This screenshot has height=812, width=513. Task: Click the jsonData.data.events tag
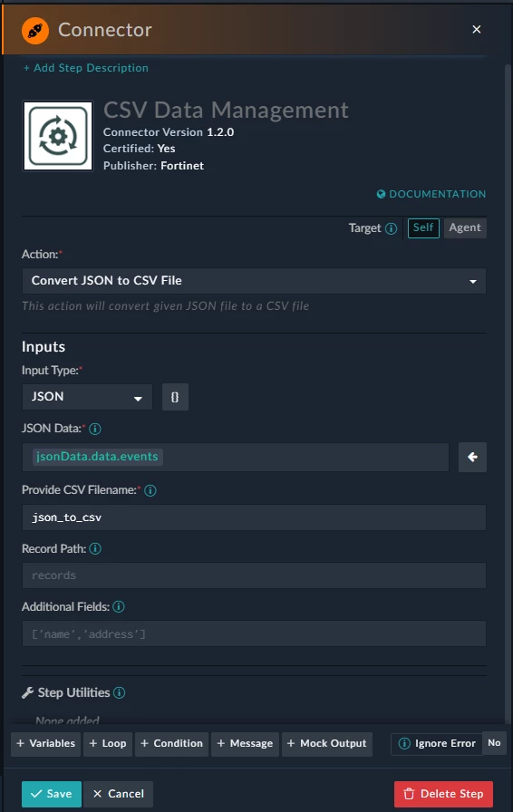coord(97,457)
